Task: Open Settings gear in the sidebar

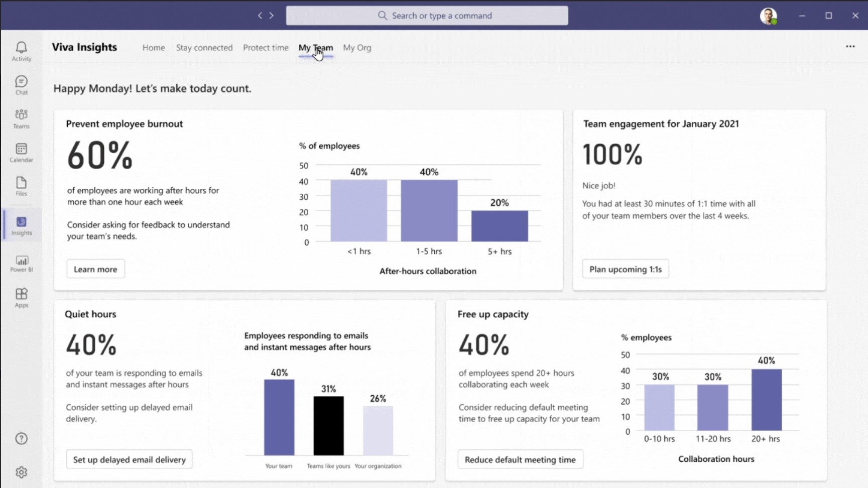Action: click(x=21, y=472)
